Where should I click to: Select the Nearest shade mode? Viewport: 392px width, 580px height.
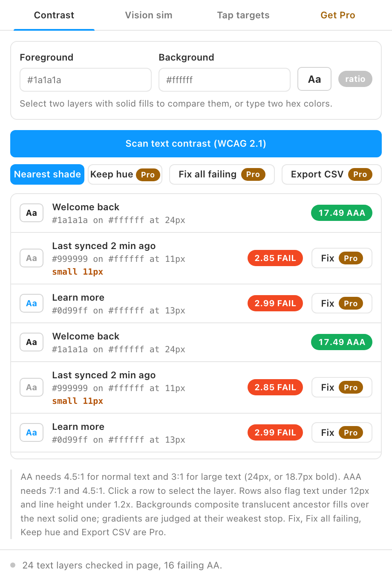coord(47,174)
